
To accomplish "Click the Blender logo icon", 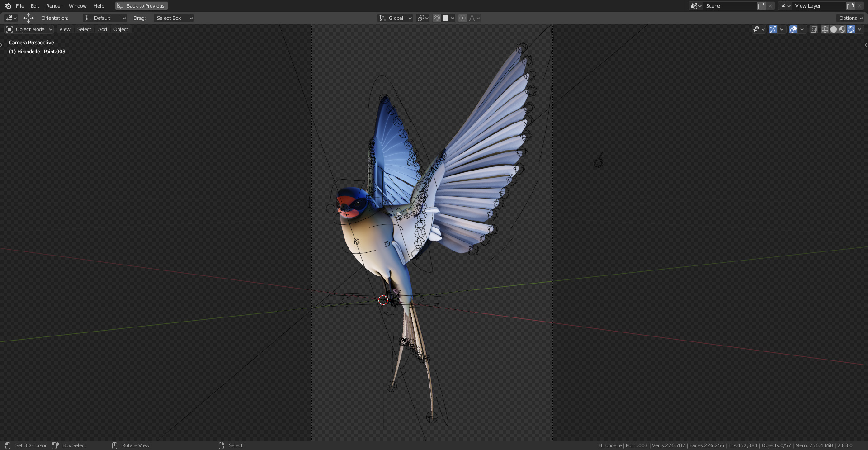I will click(x=8, y=6).
